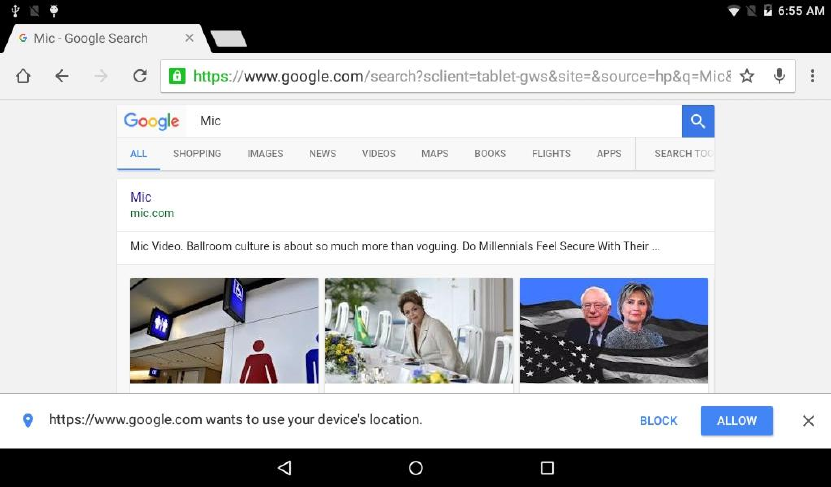The image size is (831, 487).
Task: Open Chrome three-dot overflow menu
Action: coord(812,76)
